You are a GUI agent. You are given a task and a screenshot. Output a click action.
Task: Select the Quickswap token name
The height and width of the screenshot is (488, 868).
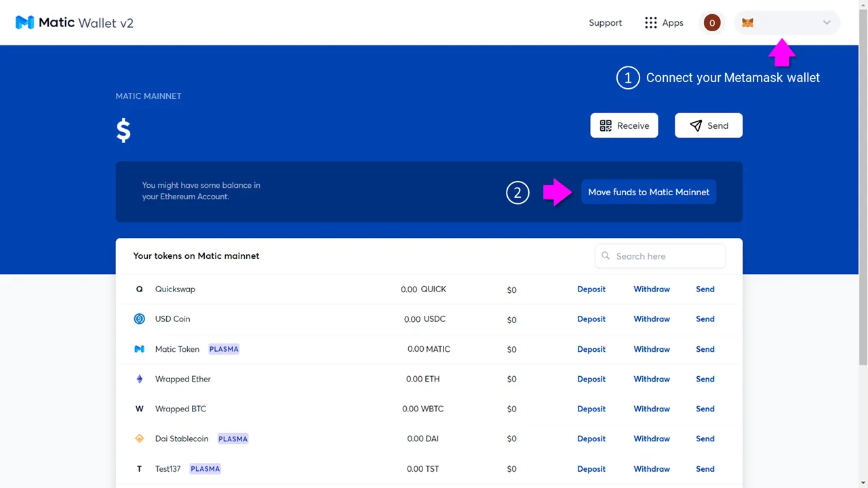pyautogui.click(x=175, y=289)
